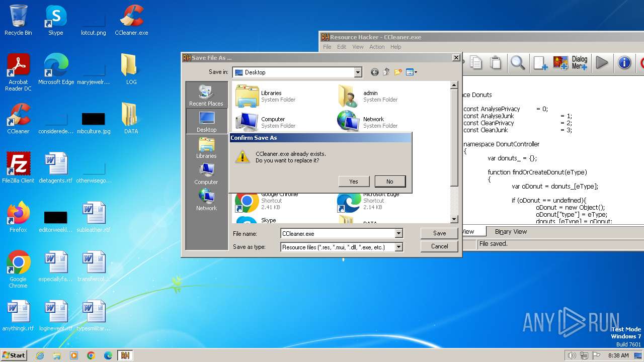Select CCleaner.exe desktop file

131,21
